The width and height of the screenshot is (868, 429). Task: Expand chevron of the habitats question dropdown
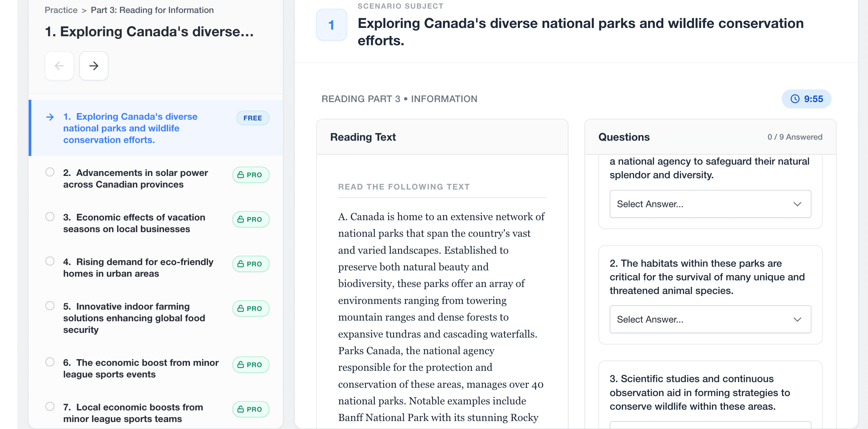797,319
